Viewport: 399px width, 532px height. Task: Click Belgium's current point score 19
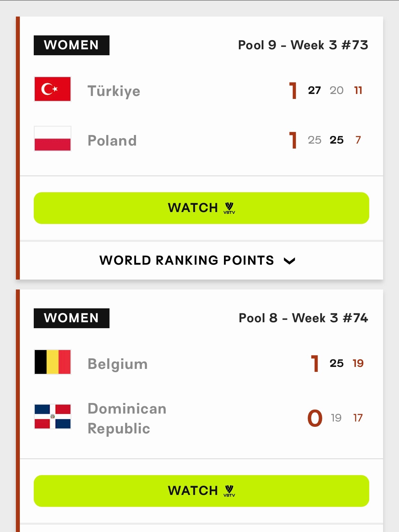click(358, 363)
